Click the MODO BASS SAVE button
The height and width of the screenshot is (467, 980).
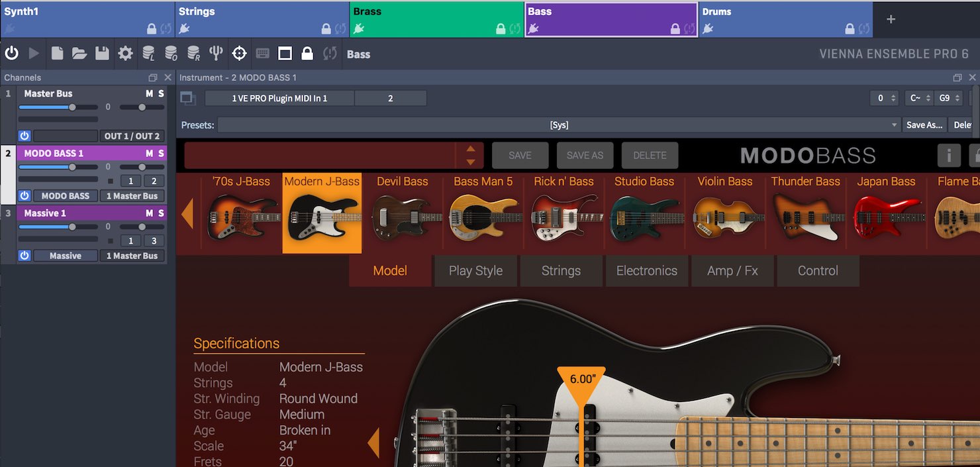click(x=520, y=155)
